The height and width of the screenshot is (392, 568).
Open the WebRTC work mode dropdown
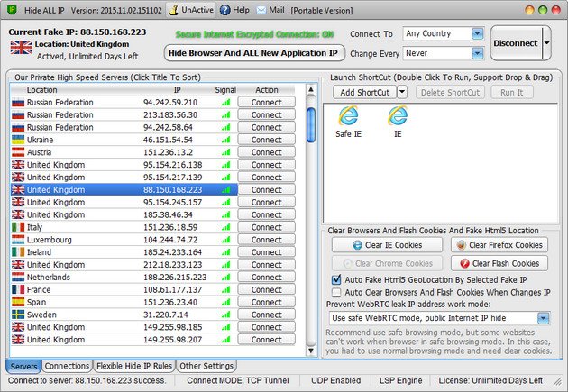pyautogui.click(x=543, y=318)
